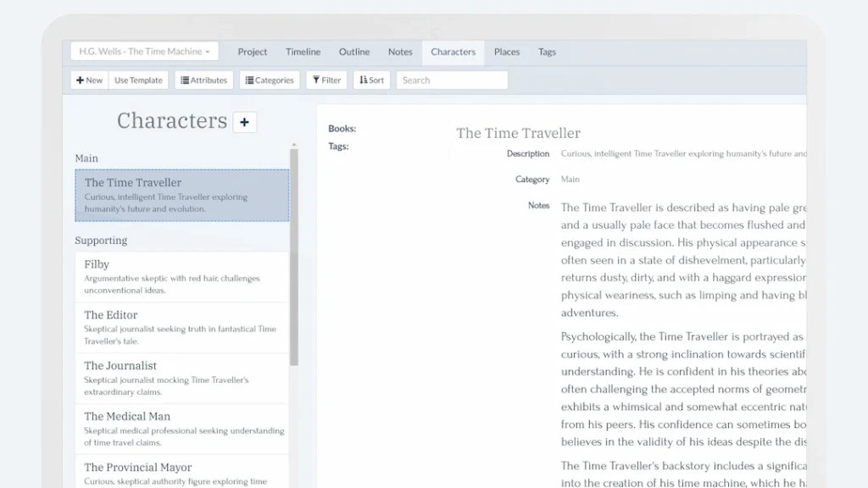Open the Notes tab
Image resolution: width=868 pixels, height=488 pixels.
pos(400,52)
